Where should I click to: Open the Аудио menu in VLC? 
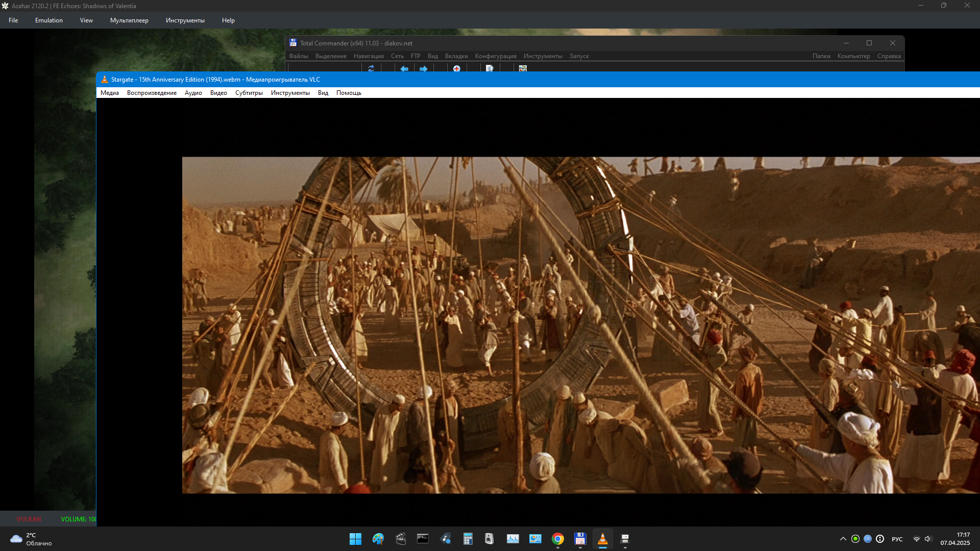pos(193,93)
